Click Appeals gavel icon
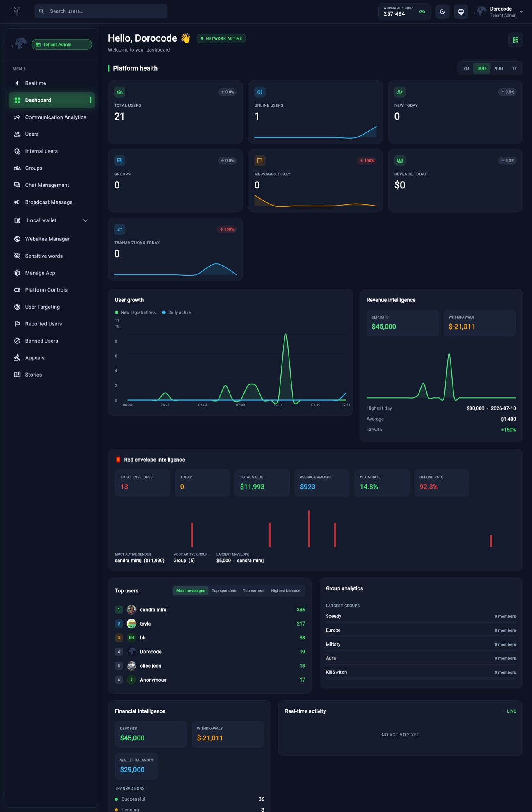The width and height of the screenshot is (532, 812). pyautogui.click(x=17, y=358)
